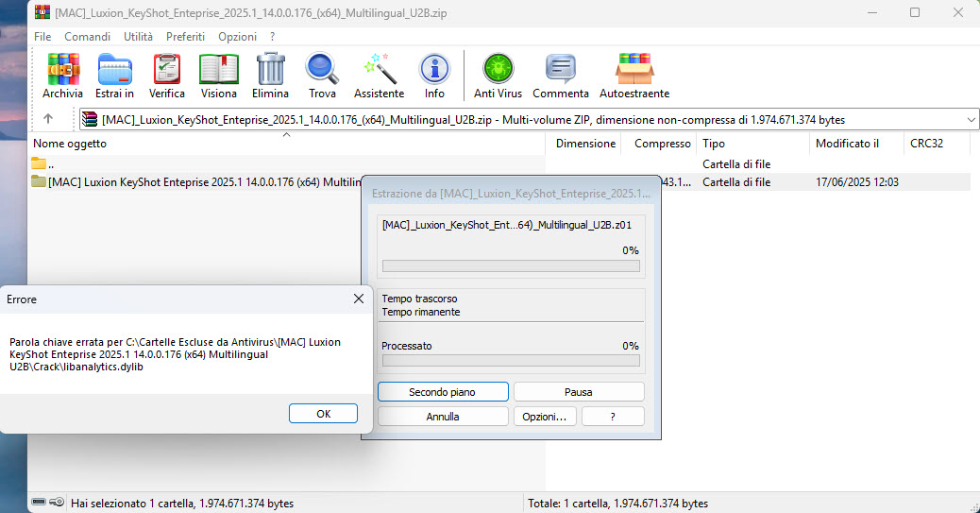Pause extraction with Pausa button
Image resolution: width=980 pixels, height=513 pixels.
coord(579,392)
